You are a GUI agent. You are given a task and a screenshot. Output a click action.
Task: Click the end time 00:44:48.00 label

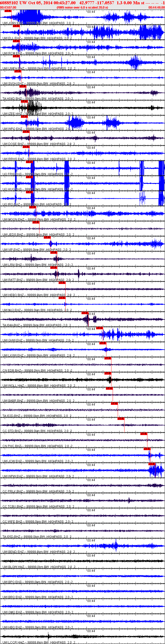click(x=157, y=8)
